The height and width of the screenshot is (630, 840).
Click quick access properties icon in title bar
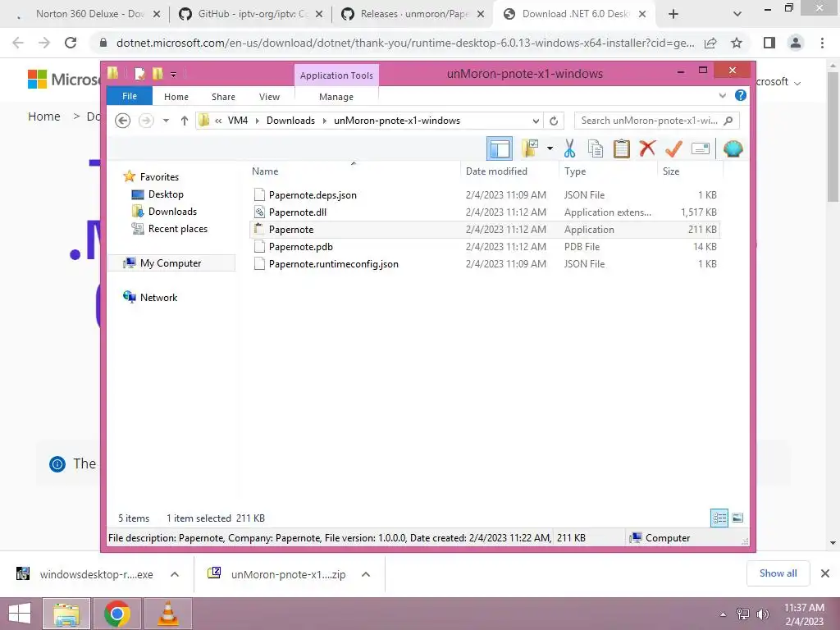[x=139, y=73]
